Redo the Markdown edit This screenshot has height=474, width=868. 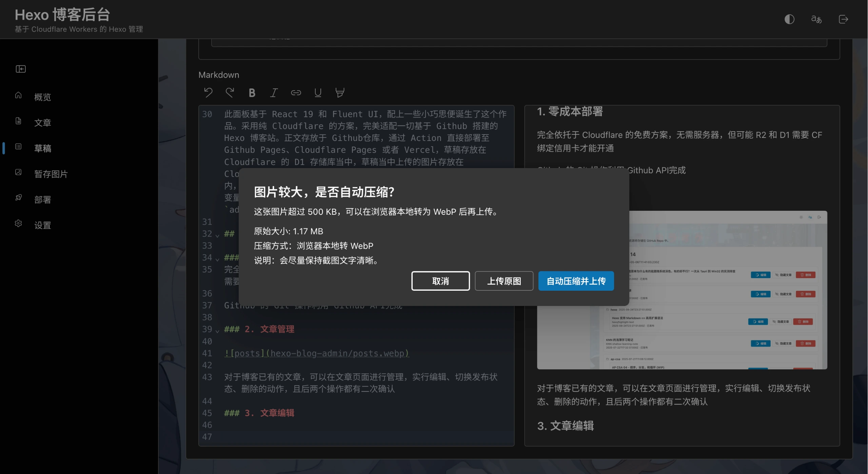[x=230, y=92]
